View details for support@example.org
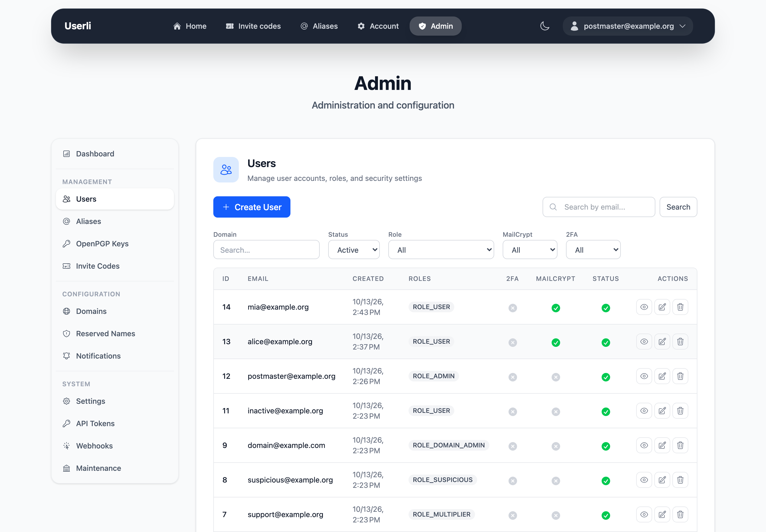766x532 pixels. click(644, 515)
